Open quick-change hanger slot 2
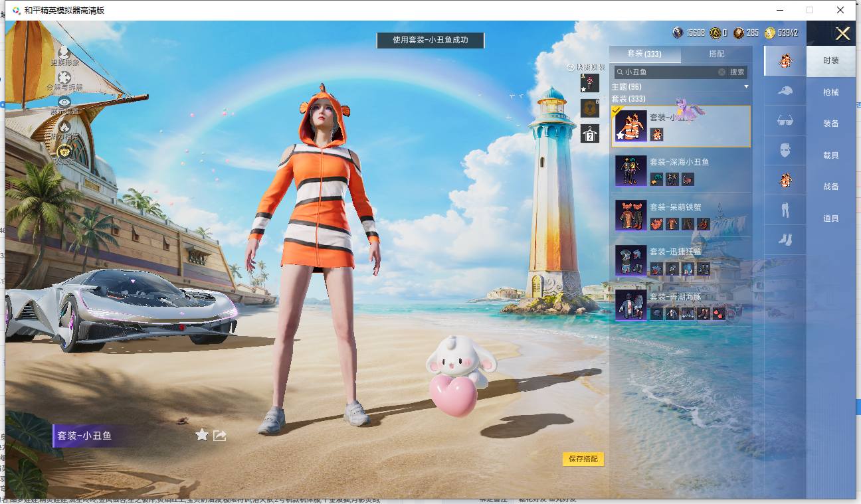861x504 pixels. click(590, 133)
